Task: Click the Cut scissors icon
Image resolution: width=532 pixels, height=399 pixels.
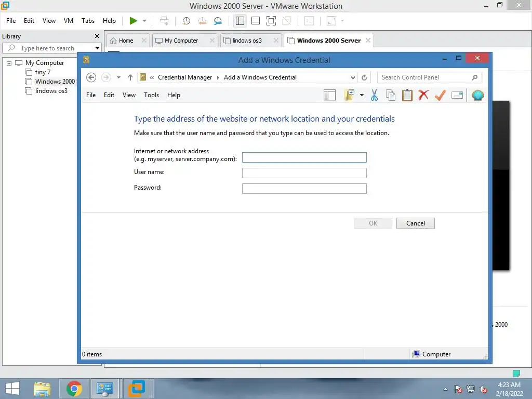Action: [374, 96]
